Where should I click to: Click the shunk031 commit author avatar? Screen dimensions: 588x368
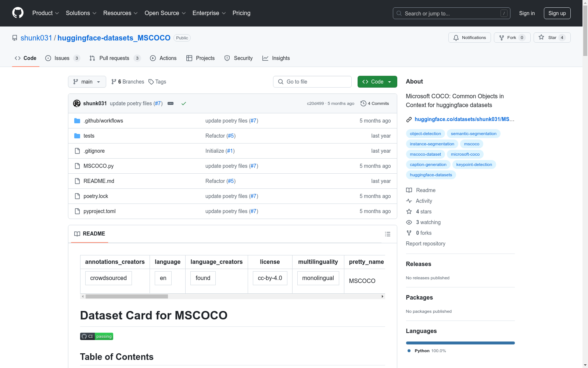tap(77, 103)
